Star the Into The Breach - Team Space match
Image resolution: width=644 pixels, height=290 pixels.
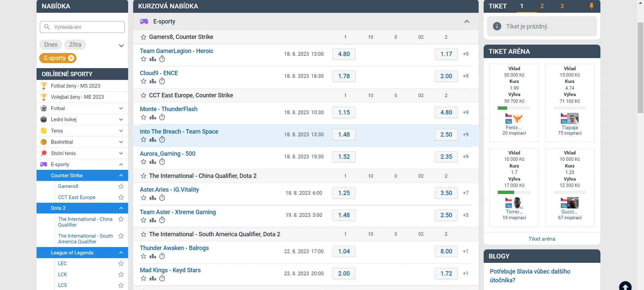144,140
